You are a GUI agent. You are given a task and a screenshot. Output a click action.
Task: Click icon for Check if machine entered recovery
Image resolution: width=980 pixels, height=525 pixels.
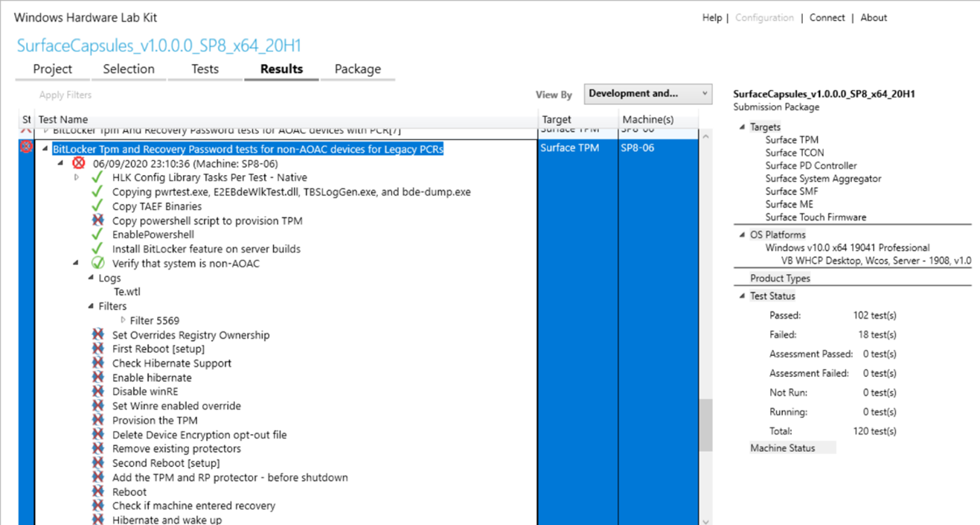[97, 506]
